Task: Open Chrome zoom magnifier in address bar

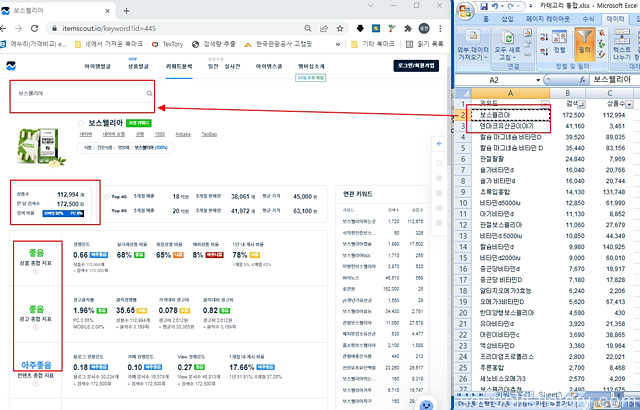Action: pos(308,29)
